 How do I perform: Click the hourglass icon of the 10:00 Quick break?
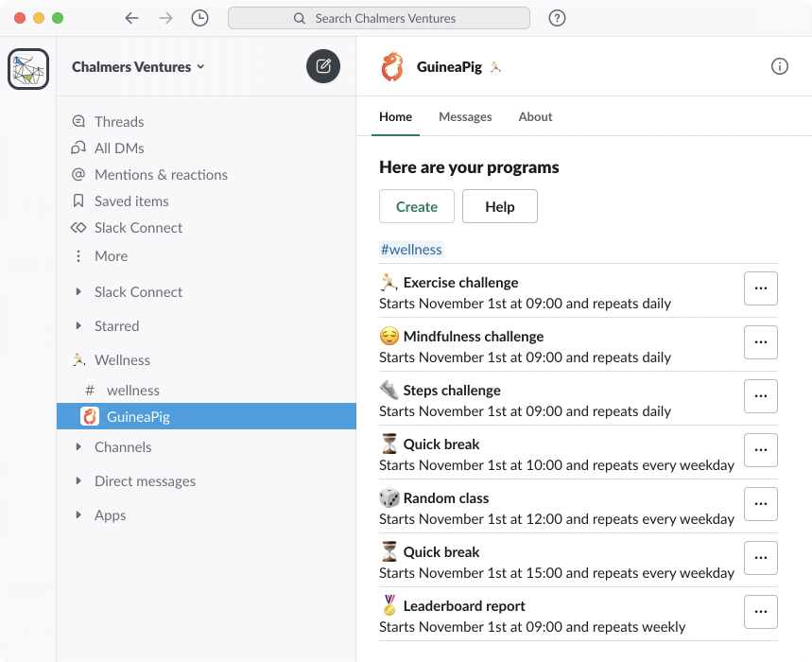(x=389, y=444)
